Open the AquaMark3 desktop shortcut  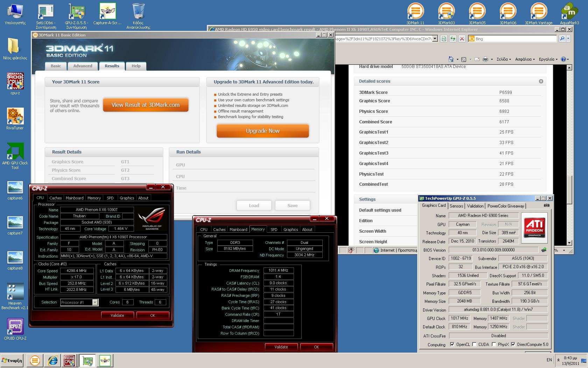coord(569,14)
